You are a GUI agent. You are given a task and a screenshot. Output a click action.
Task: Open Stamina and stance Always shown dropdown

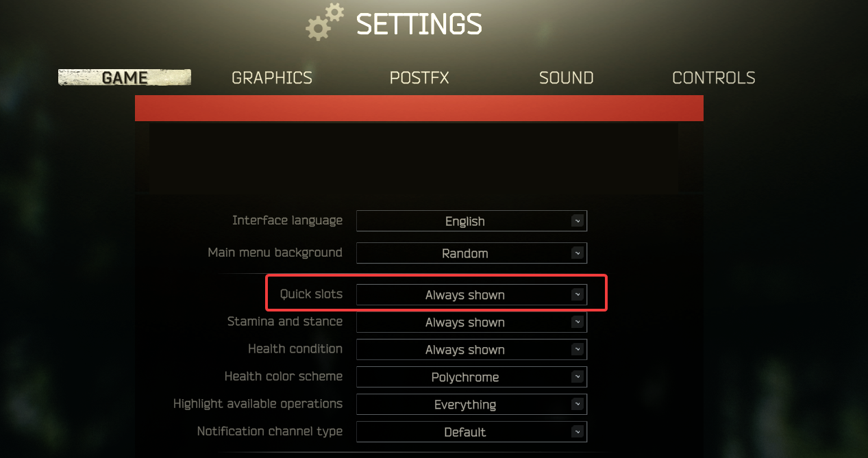click(471, 322)
